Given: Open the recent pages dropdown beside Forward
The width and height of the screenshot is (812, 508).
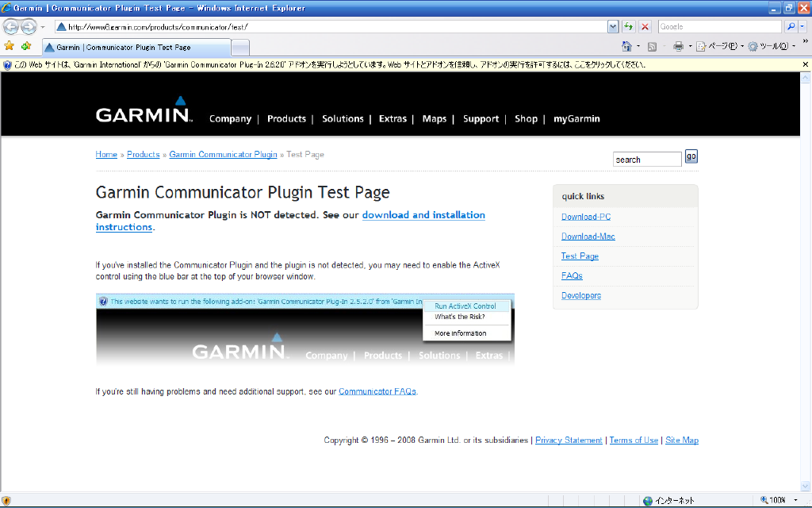Looking at the screenshot, I should (43, 27).
